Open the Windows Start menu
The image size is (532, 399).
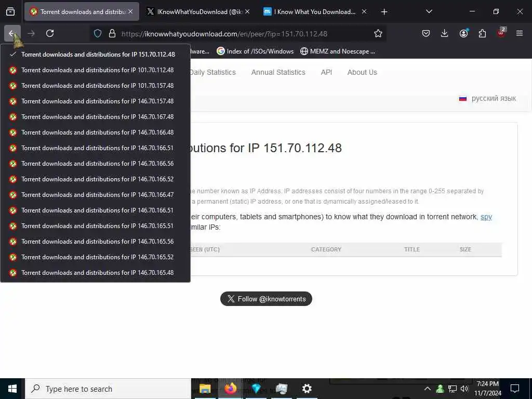[x=12, y=389]
